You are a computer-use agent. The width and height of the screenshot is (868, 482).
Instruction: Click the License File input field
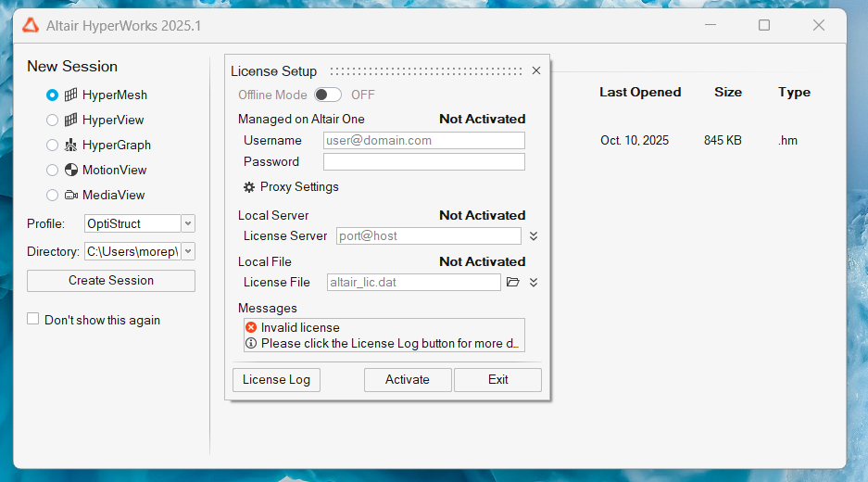tap(414, 283)
